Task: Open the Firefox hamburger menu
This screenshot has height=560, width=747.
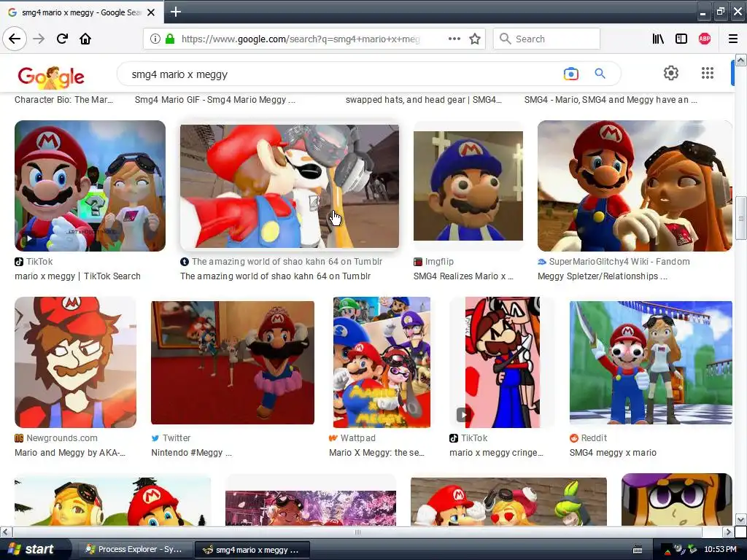Action: 733,39
